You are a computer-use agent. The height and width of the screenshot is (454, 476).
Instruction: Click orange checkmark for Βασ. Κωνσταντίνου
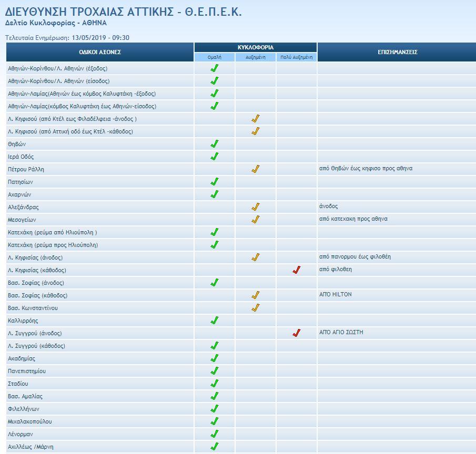tap(256, 308)
